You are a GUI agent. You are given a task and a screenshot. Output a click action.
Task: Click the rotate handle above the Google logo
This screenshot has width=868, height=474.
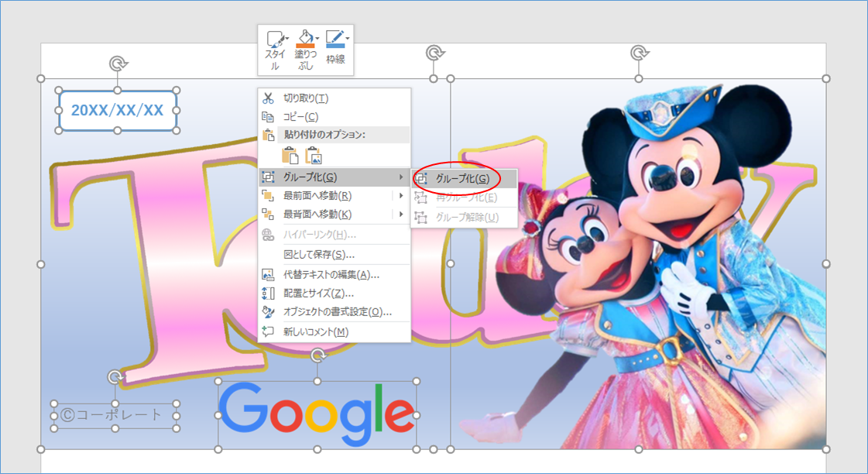317,355
